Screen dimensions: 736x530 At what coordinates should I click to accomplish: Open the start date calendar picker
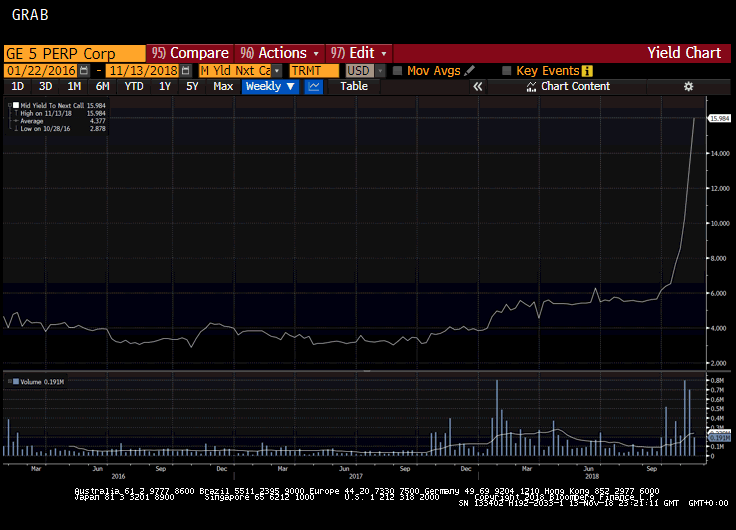pos(84,71)
